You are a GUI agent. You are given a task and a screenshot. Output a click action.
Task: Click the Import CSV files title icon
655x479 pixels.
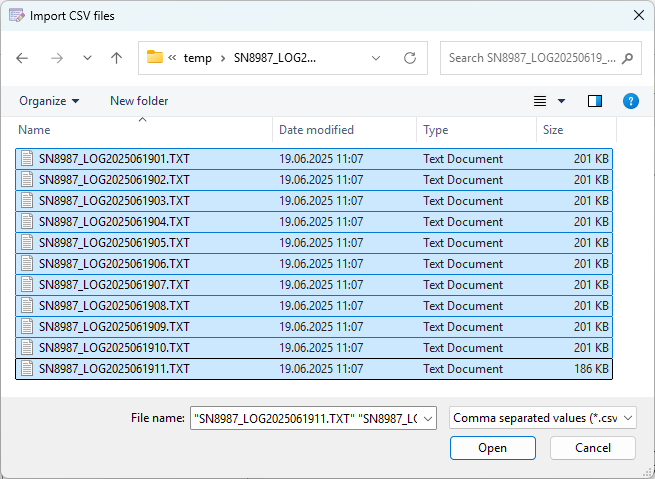(17, 16)
